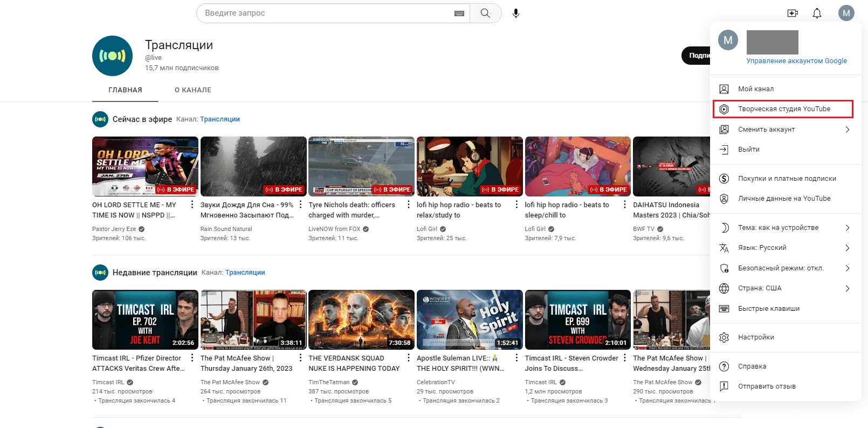Click Rain Sound Natural channel name
This screenshot has width=868, height=428.
226,229
